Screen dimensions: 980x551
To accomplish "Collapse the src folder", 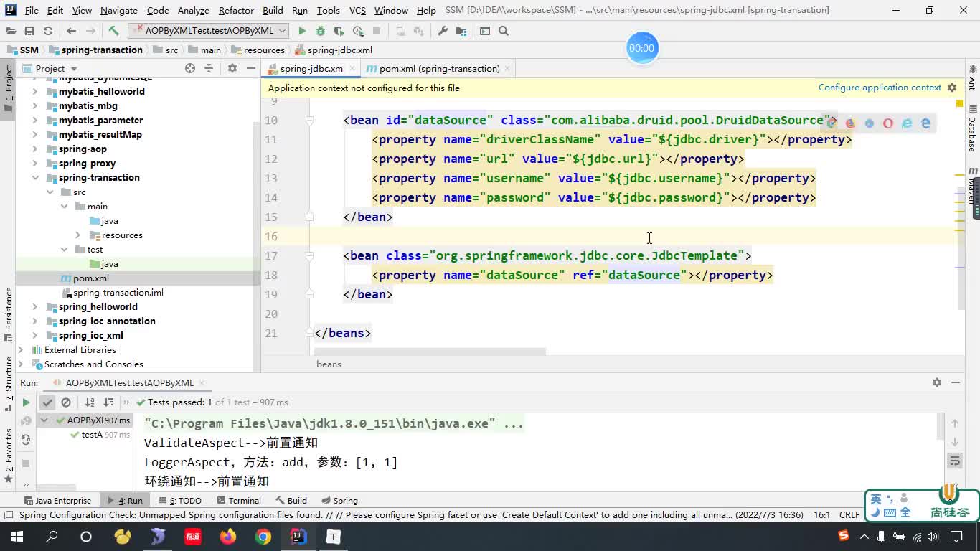I will tap(50, 192).
